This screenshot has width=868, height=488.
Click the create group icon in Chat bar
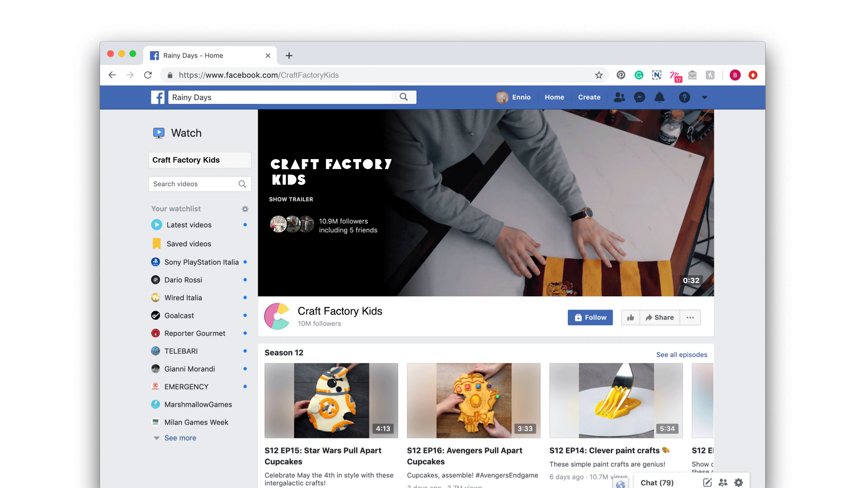pyautogui.click(x=723, y=483)
